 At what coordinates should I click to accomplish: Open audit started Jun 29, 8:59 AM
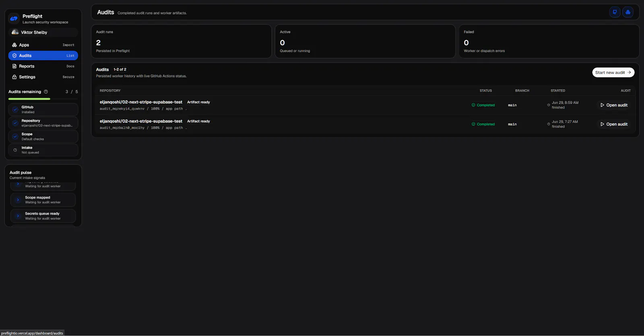coord(614,105)
